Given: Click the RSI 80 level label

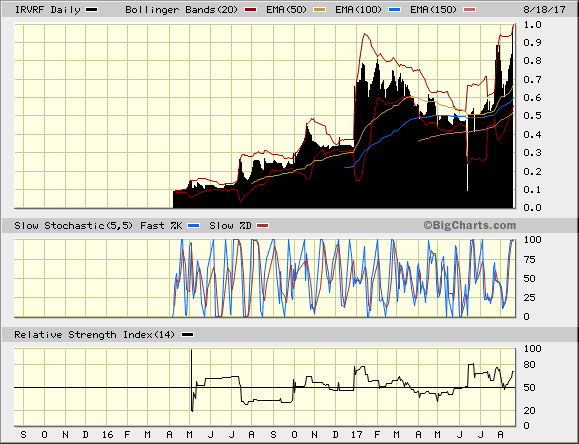Looking at the screenshot, I should (x=530, y=365).
